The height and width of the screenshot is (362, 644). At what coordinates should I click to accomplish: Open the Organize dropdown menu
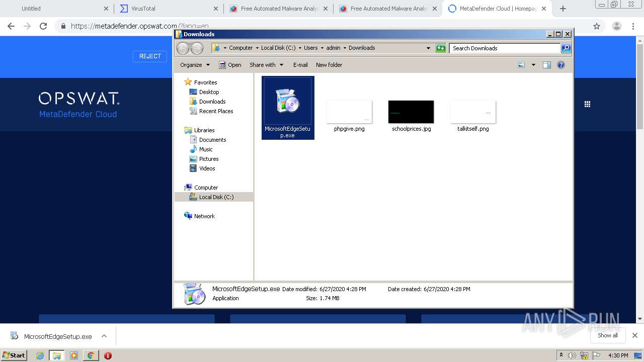coord(195,65)
